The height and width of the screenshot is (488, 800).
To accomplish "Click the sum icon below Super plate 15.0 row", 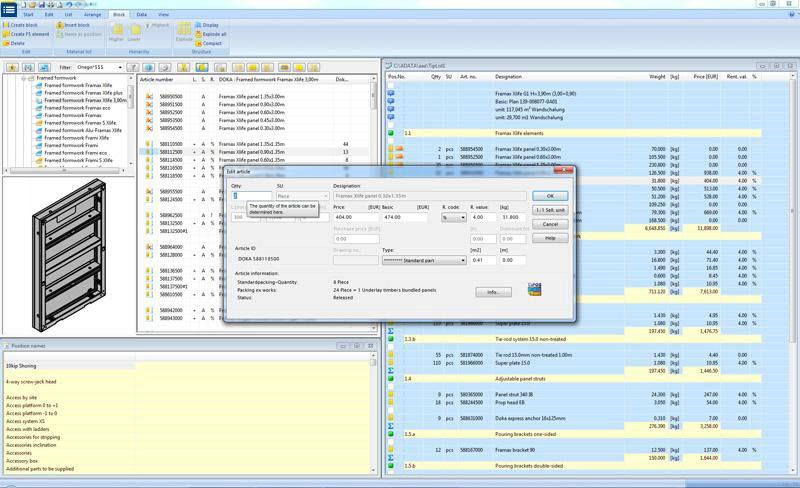I will point(391,371).
